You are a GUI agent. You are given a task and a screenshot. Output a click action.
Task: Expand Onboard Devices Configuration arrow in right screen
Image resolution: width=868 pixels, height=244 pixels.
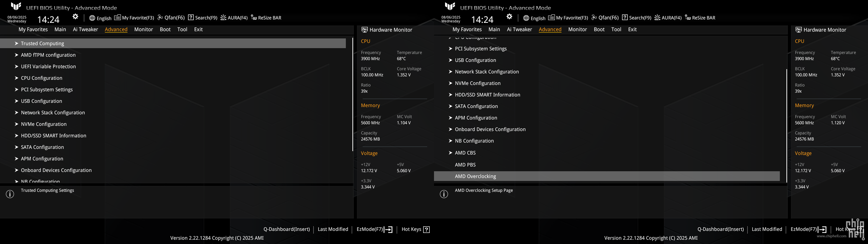pos(450,129)
